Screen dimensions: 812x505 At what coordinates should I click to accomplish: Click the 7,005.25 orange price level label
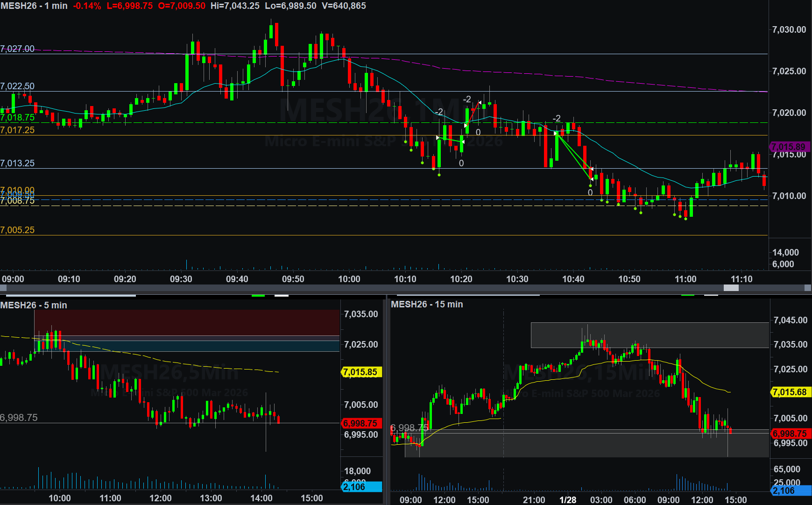(17, 230)
